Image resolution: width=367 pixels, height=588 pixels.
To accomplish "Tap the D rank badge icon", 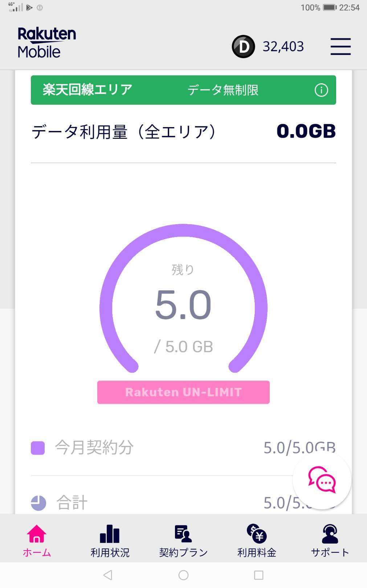I will click(x=243, y=47).
